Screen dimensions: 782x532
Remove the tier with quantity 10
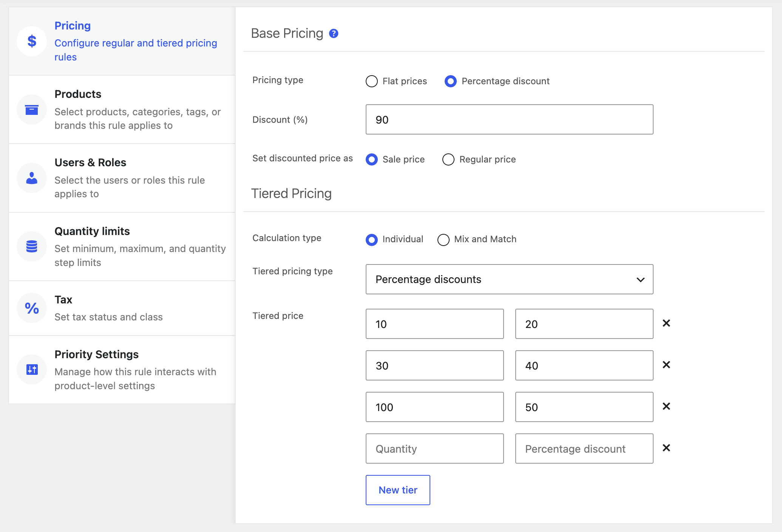click(x=666, y=323)
